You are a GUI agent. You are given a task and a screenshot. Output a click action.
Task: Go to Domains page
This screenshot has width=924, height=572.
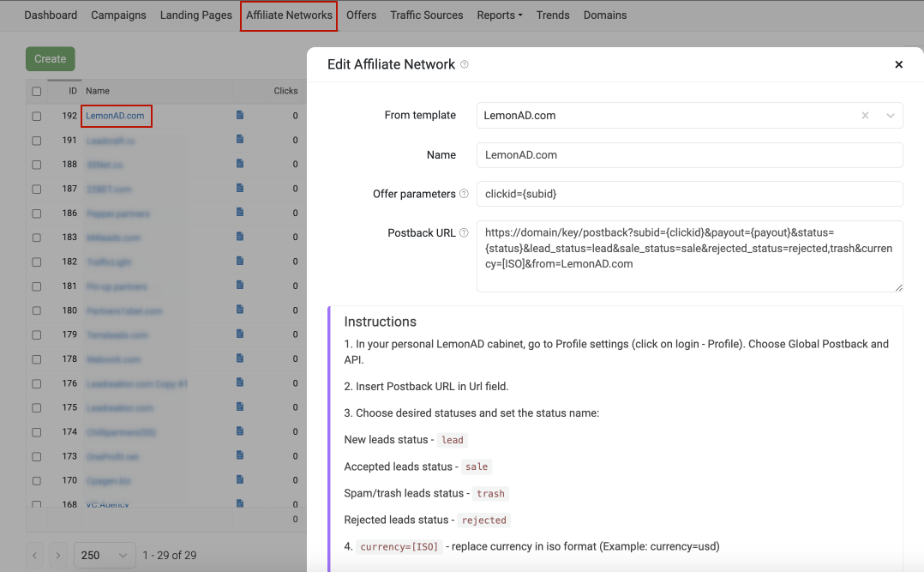tap(605, 15)
